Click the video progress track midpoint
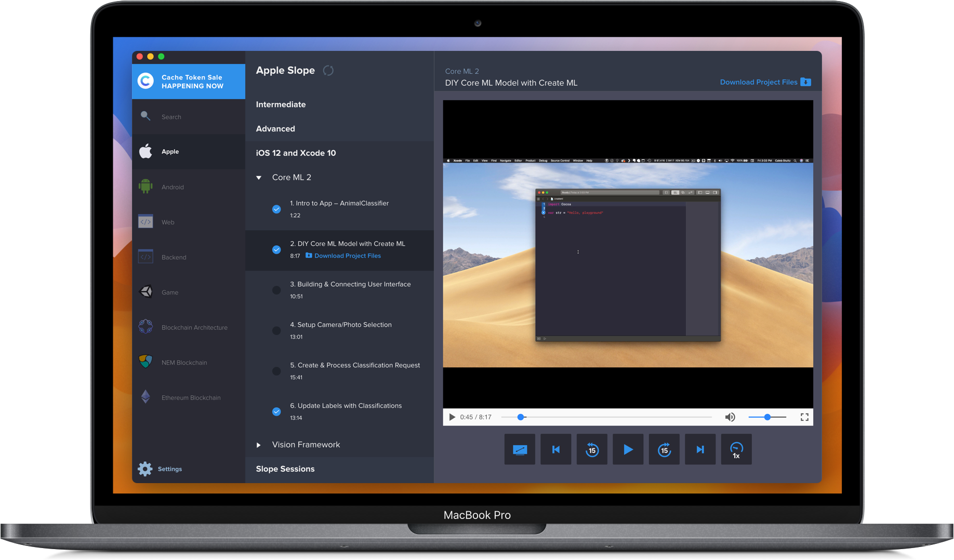This screenshot has width=954, height=560. 606,417
